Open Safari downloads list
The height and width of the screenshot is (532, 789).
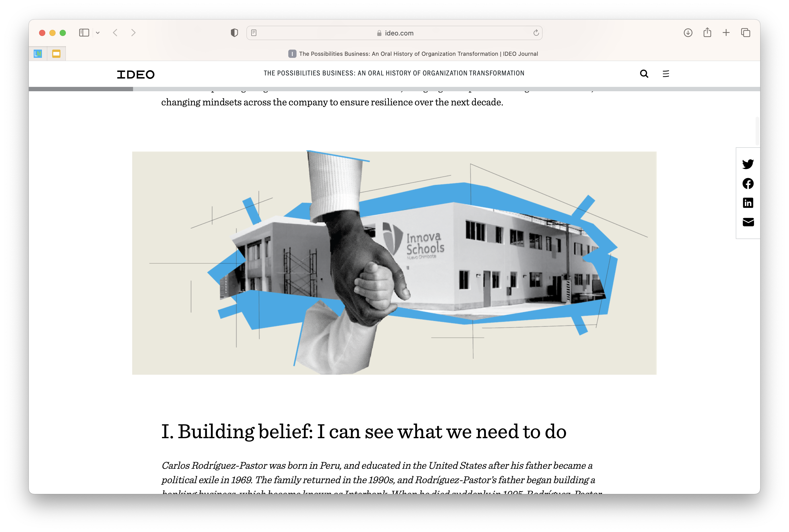[688, 33]
